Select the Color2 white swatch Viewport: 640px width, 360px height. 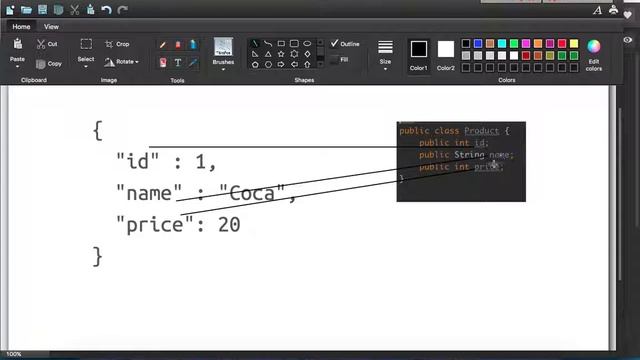tap(446, 49)
